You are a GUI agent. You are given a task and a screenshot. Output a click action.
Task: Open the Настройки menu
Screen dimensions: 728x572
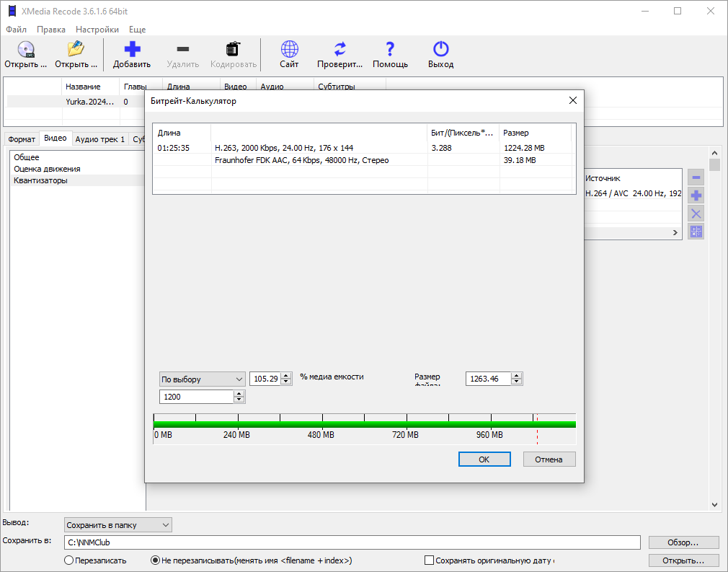97,30
